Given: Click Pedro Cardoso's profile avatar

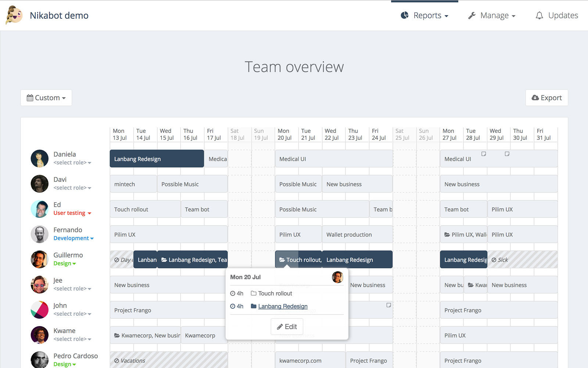Looking at the screenshot, I should 40,360.
